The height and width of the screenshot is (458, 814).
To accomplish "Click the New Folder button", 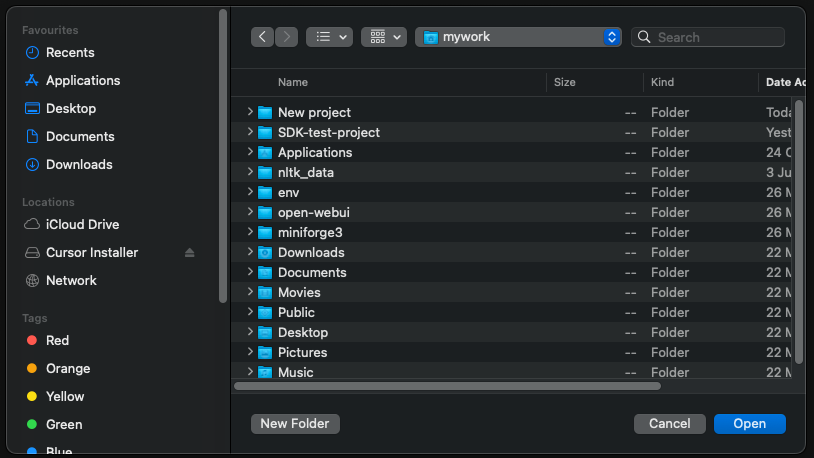I will (x=295, y=424).
